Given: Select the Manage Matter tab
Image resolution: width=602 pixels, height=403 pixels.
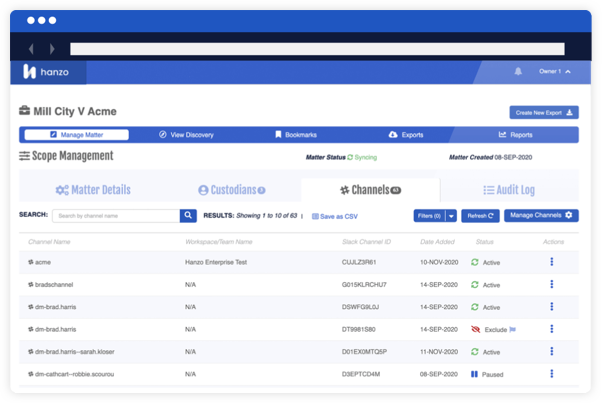Looking at the screenshot, I should pyautogui.click(x=76, y=135).
